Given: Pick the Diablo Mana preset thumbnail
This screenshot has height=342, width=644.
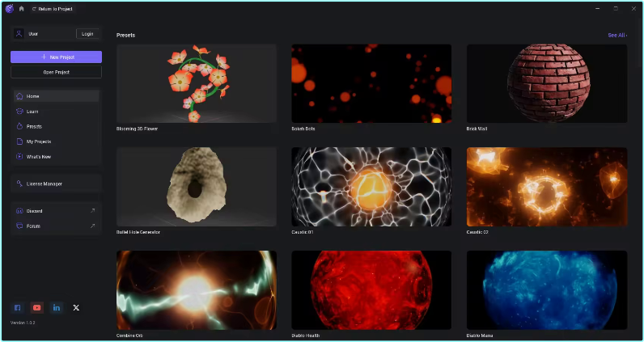Looking at the screenshot, I should coord(547,290).
